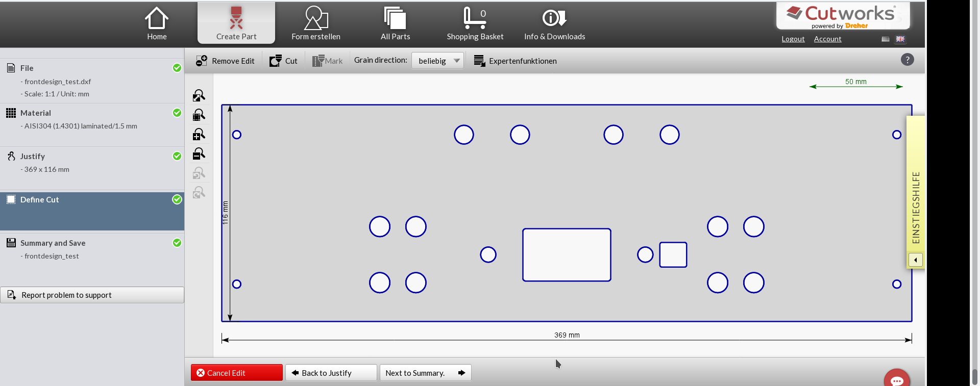The width and height of the screenshot is (980, 386).
Task: Open Form erstellen section
Action: [316, 23]
